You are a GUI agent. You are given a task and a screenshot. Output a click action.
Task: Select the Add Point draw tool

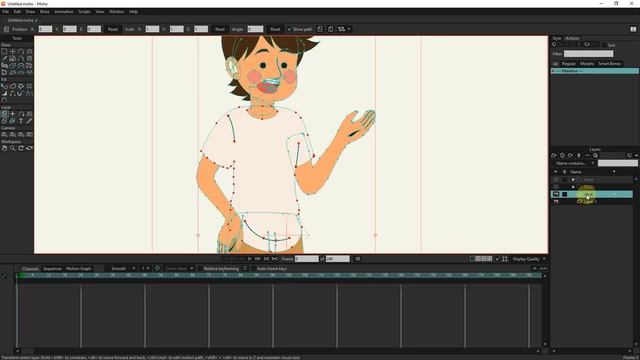[21, 51]
